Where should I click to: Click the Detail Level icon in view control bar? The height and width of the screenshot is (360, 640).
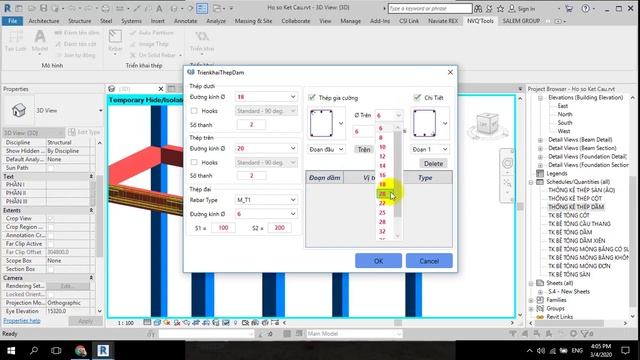tap(147, 323)
